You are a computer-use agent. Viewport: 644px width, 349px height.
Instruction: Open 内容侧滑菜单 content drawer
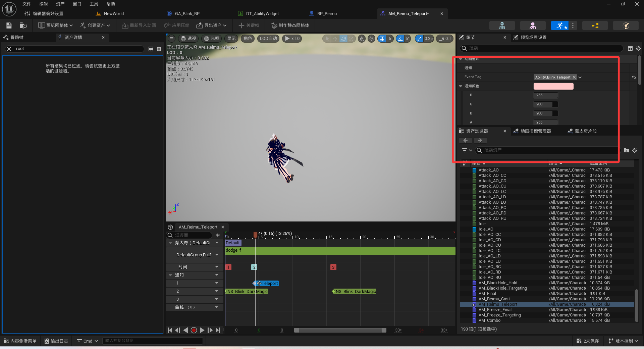point(20,341)
